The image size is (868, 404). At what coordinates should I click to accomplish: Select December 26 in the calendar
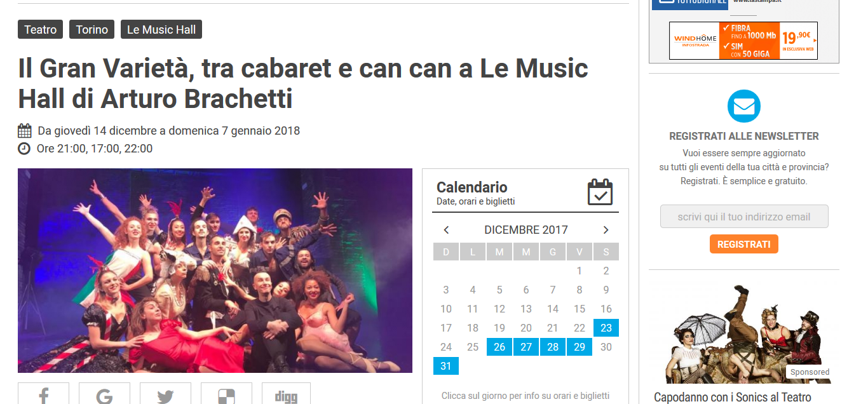click(x=499, y=347)
